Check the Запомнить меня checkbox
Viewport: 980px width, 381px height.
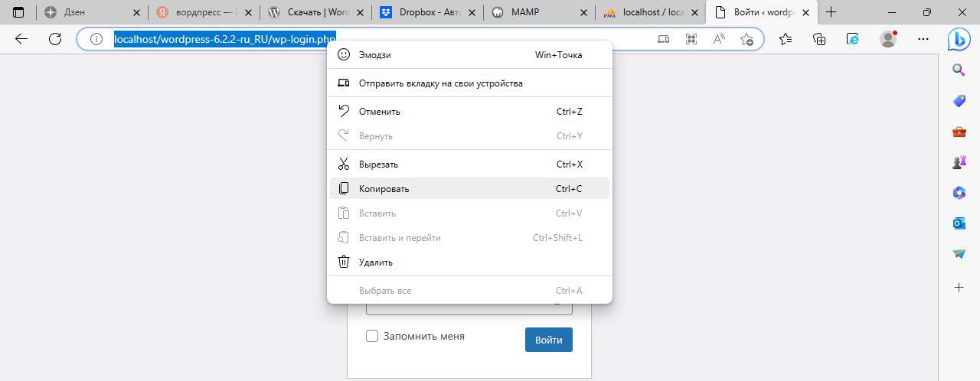pos(372,336)
